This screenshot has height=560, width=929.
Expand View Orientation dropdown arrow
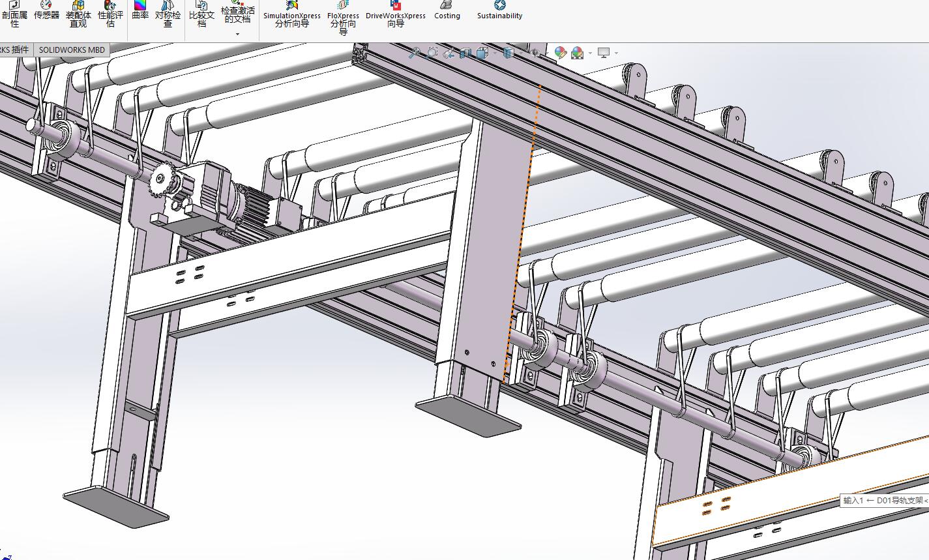(495, 53)
